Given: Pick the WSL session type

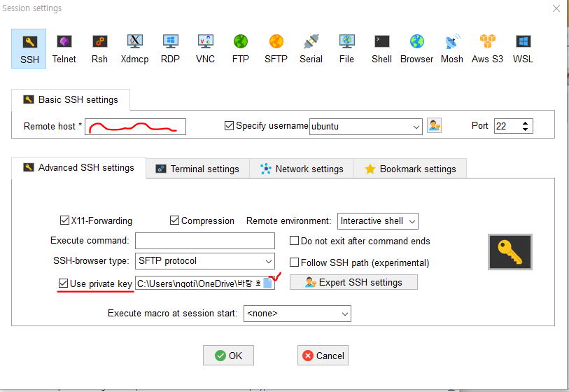Looking at the screenshot, I should pyautogui.click(x=523, y=48).
